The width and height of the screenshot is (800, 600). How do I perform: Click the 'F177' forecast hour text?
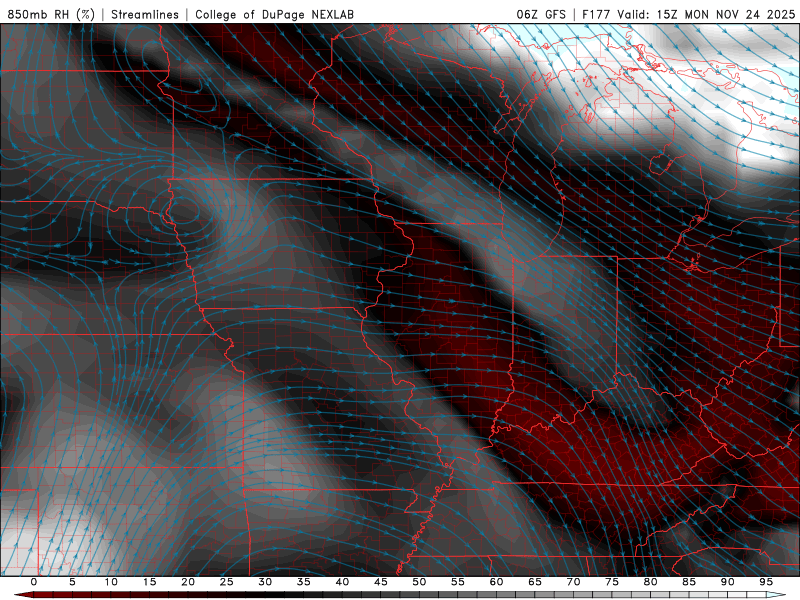[x=596, y=14]
